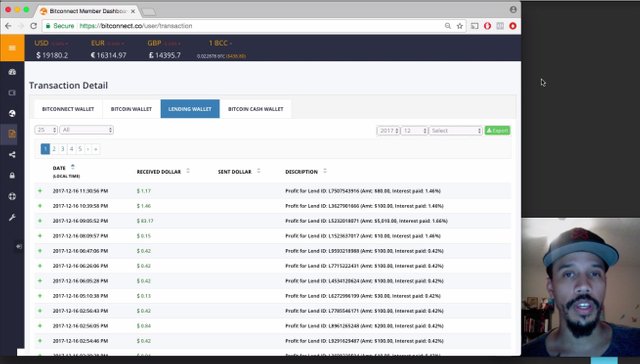The height and width of the screenshot is (364, 640).
Task: Select the Bitconnect Member Dashboard browser tab
Action: pyautogui.click(x=87, y=11)
